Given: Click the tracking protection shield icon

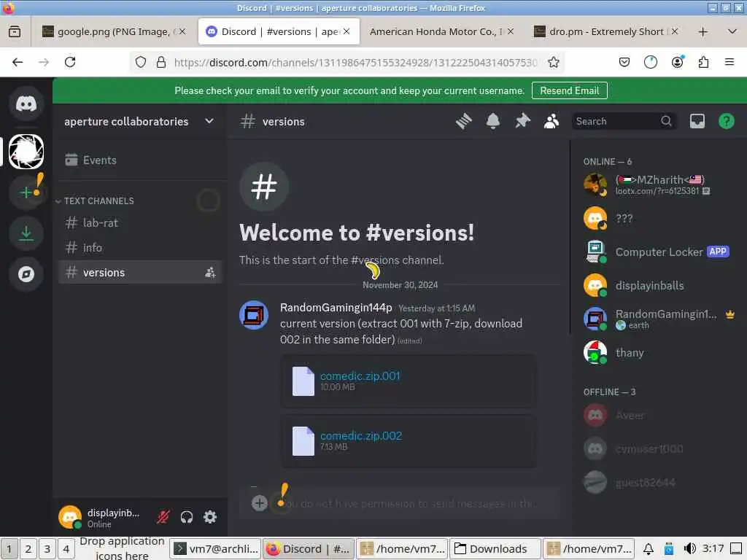Looking at the screenshot, I should (x=141, y=63).
